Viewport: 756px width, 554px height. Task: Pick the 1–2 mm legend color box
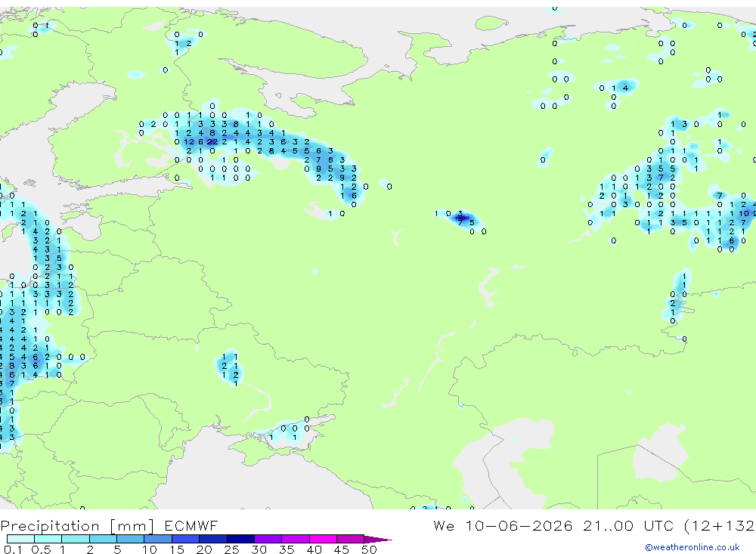tap(76, 539)
